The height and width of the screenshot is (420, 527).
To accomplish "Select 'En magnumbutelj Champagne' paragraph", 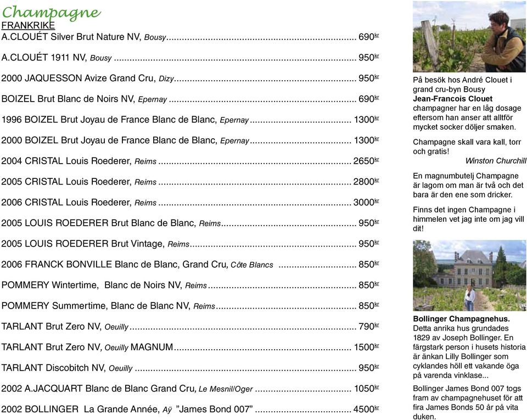I will 468,185.
